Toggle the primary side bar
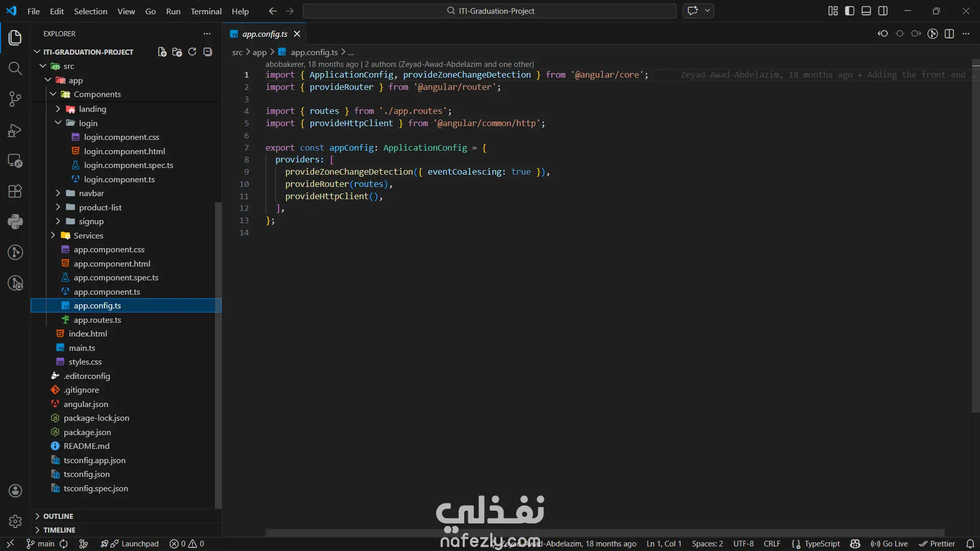The width and height of the screenshot is (980, 551). coord(850,11)
